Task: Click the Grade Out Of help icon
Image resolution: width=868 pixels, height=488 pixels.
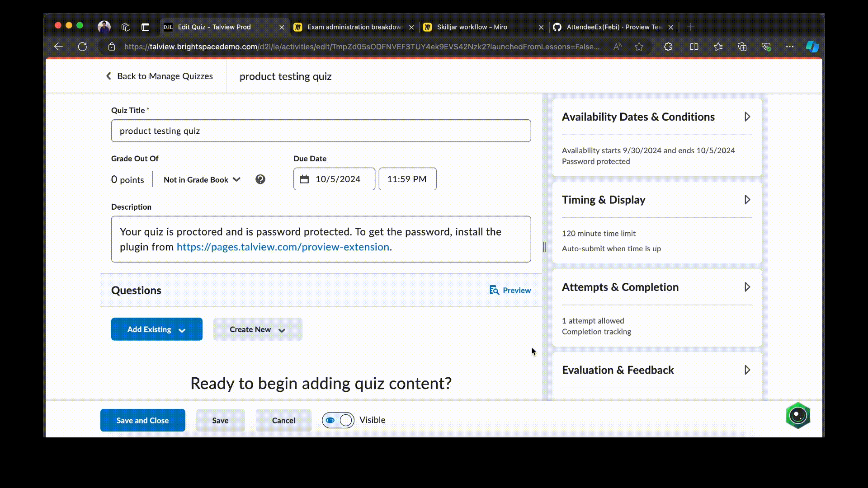Action: coord(260,179)
